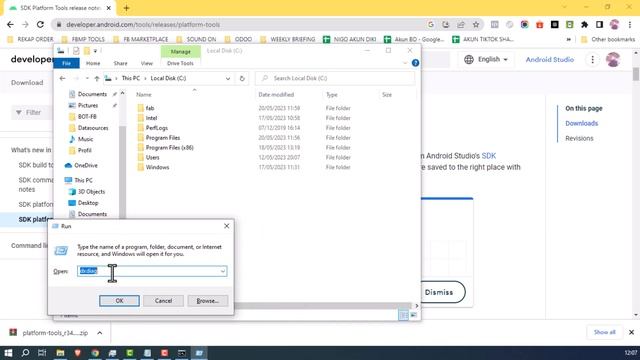Open the Windows Start menu

tap(8, 353)
